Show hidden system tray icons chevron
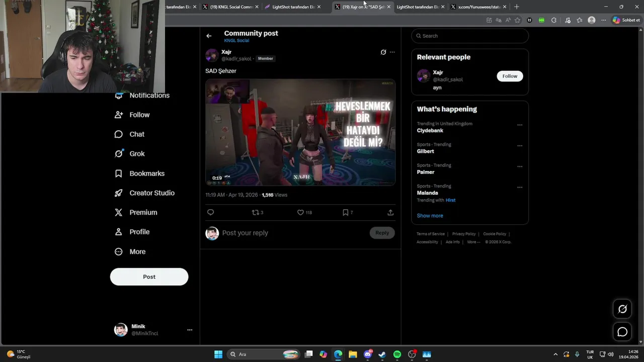This screenshot has height=362, width=644. point(555,354)
